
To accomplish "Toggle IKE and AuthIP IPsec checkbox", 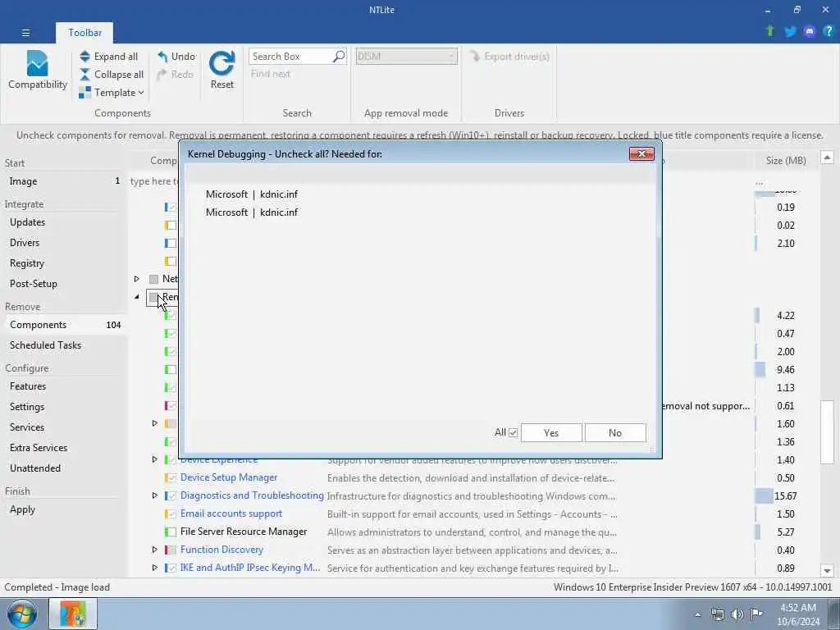I will click(171, 568).
